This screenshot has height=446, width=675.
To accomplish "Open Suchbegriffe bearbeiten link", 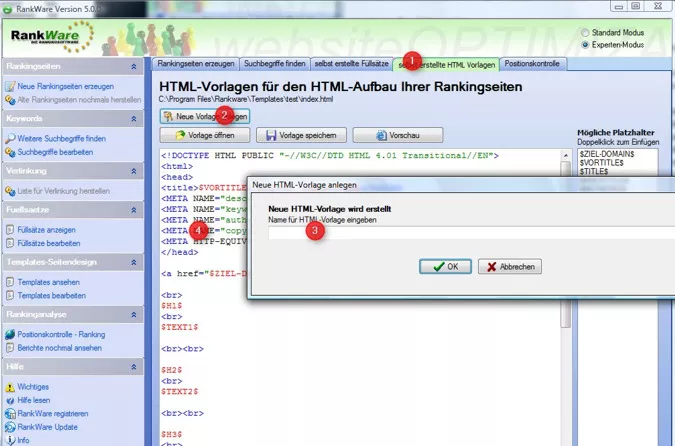I will click(x=55, y=152).
